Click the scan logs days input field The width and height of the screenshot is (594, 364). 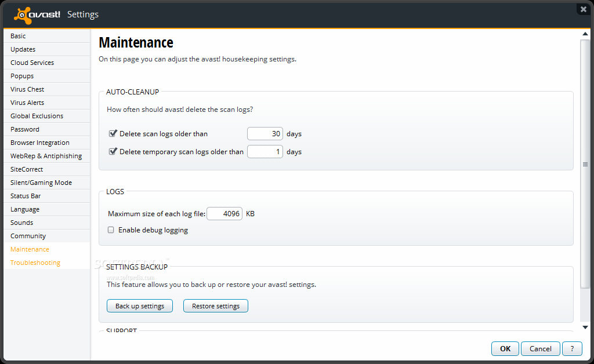[265, 134]
